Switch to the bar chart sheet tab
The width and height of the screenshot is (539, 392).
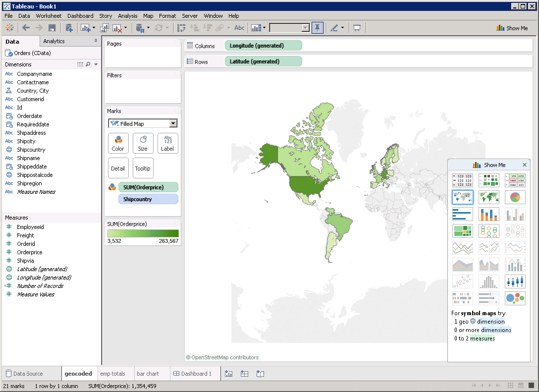tap(148, 374)
